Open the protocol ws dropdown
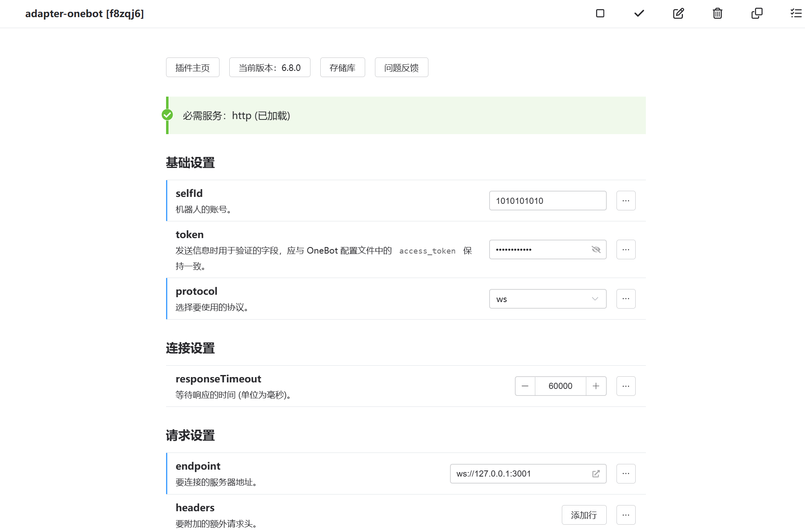Viewport: 805px width, 532px height. [548, 299]
